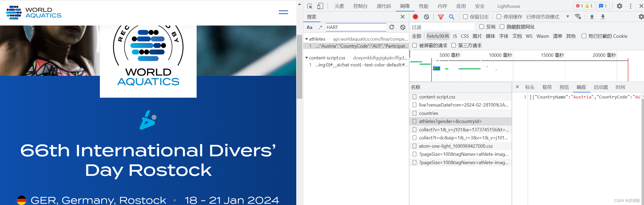The width and height of the screenshot is (644, 205).
Task: Select the athletes?gender=&countryId= request
Action: click(x=461, y=121)
